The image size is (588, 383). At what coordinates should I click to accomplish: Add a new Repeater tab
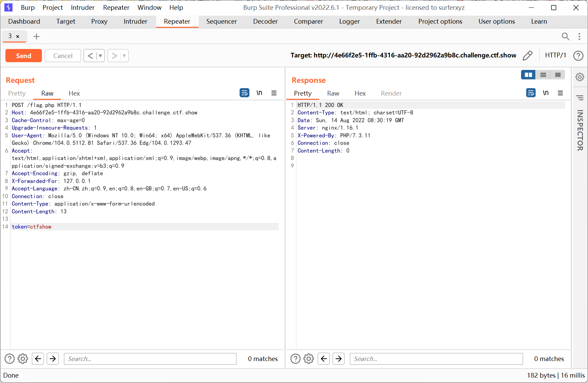click(36, 36)
